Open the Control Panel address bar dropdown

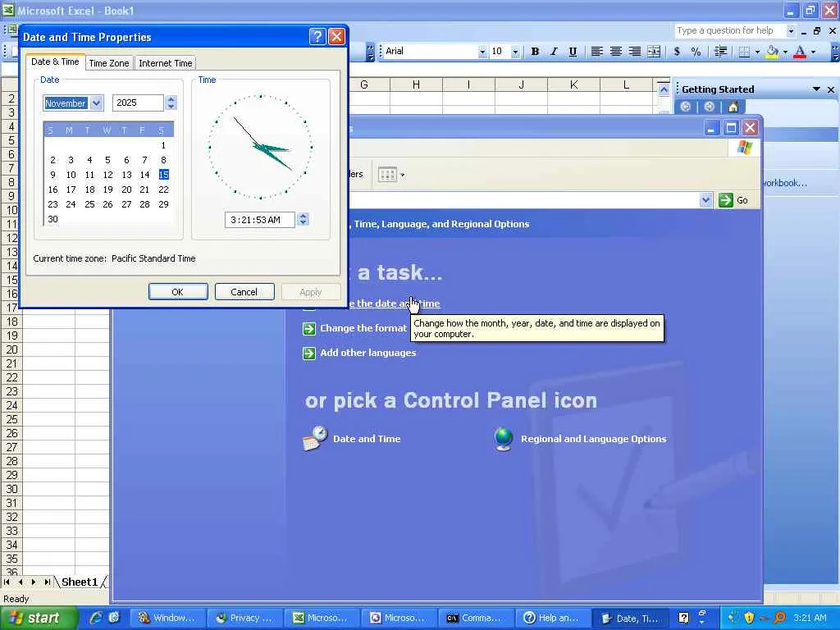point(705,200)
